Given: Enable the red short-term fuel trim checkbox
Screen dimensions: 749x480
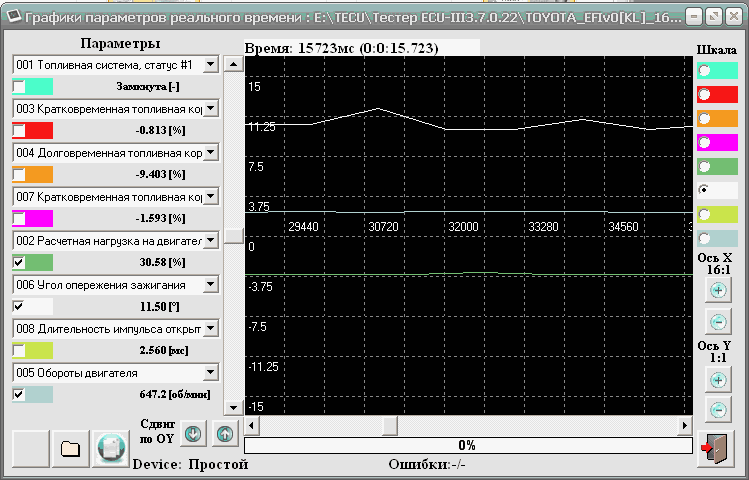Looking at the screenshot, I should (19, 131).
